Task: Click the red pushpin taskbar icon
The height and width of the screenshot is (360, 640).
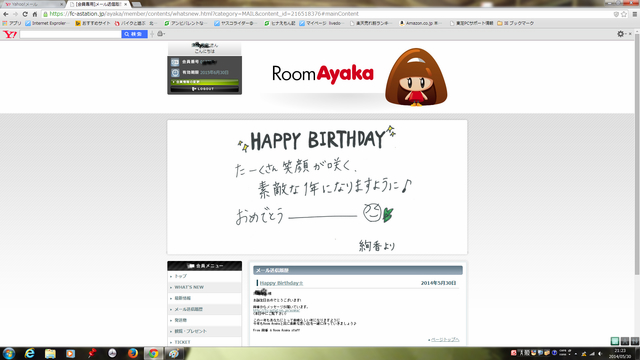Action: 91,353
